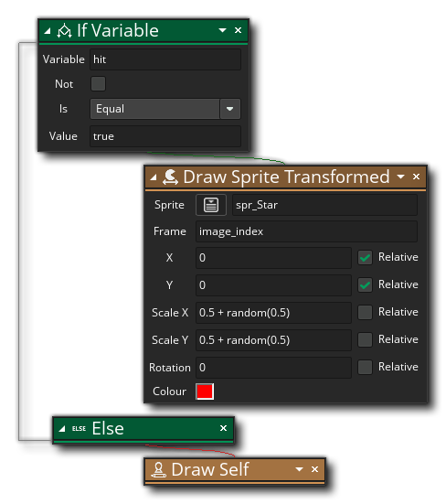Image resolution: width=446 pixels, height=504 pixels.
Task: Enable Relative for Scale X
Action: pyautogui.click(x=365, y=312)
